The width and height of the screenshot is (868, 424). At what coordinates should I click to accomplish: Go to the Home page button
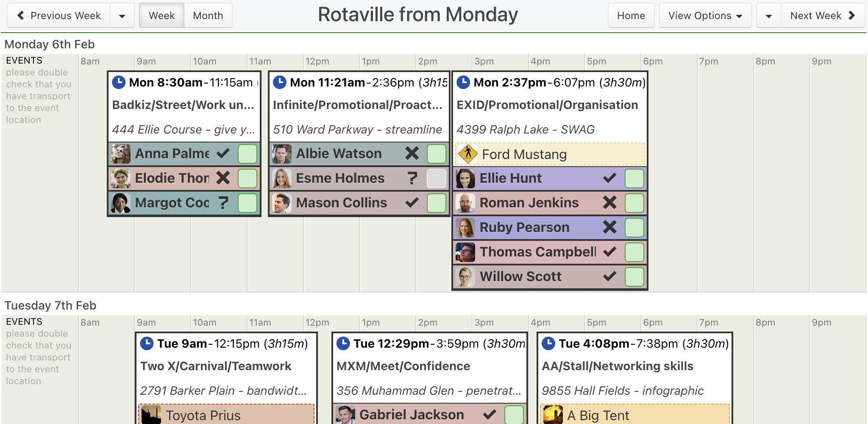click(631, 16)
